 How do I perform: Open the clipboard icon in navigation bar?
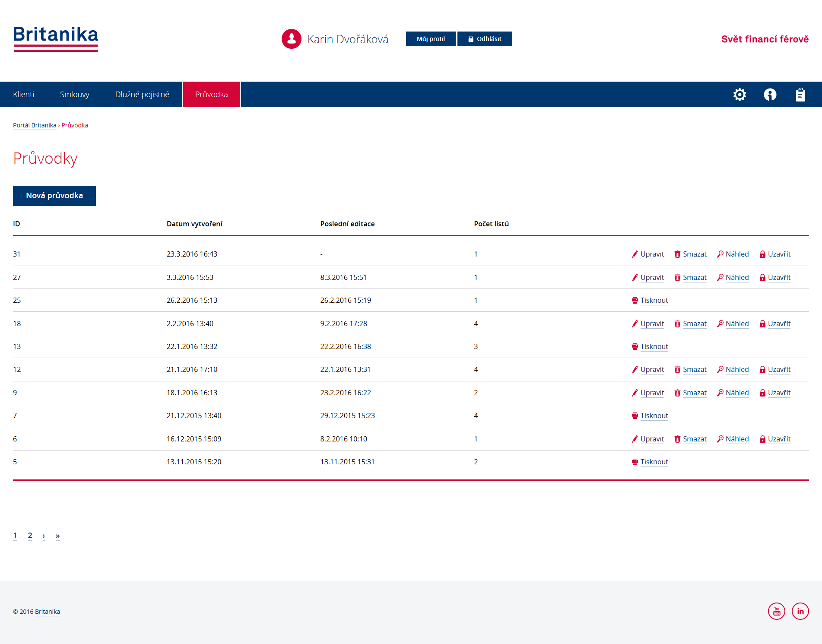click(800, 95)
